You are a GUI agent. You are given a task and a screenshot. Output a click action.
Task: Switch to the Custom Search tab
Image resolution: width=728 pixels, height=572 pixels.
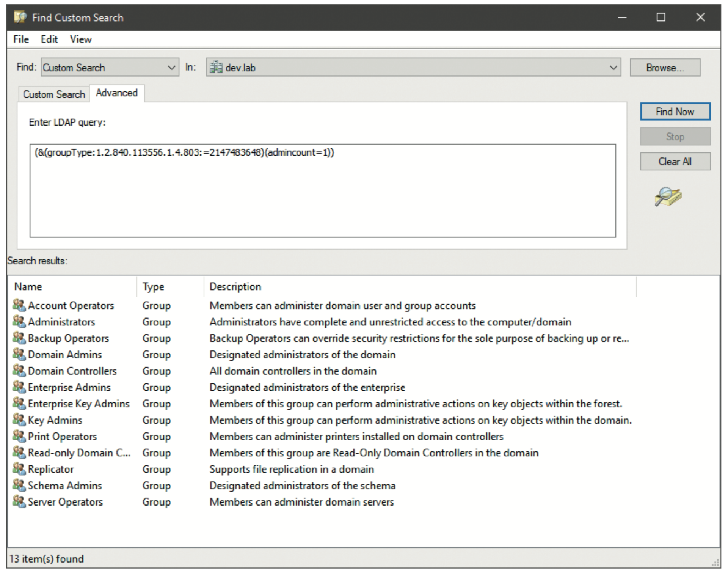click(x=53, y=94)
